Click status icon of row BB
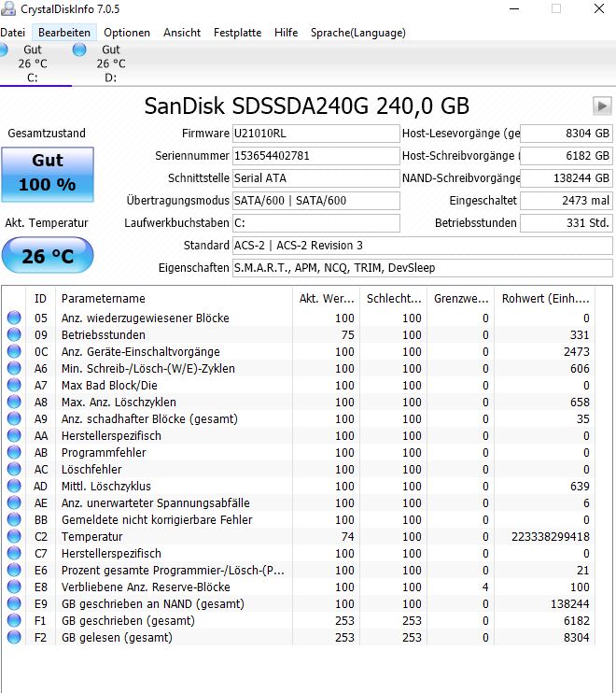 click(14, 519)
